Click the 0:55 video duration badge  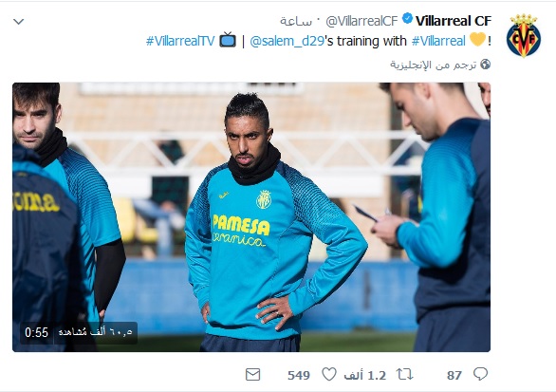36,332
